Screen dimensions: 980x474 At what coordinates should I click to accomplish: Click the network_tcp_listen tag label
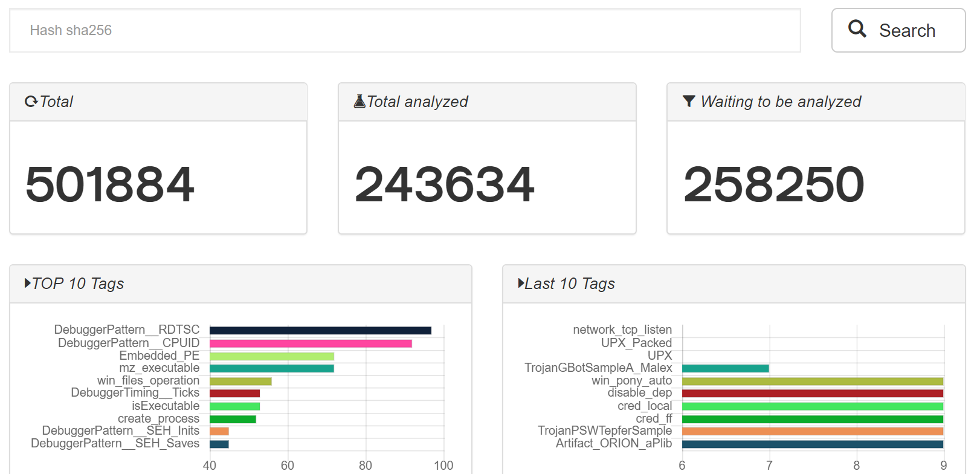click(622, 330)
